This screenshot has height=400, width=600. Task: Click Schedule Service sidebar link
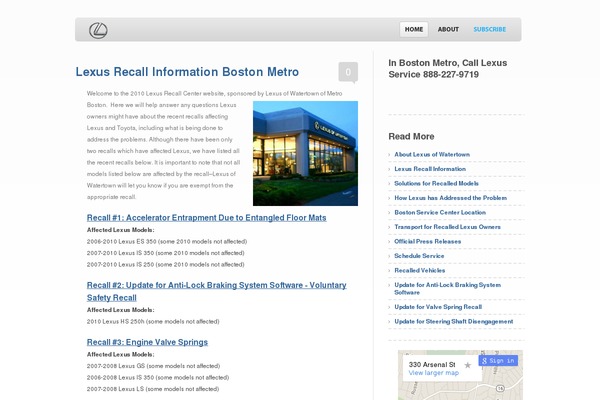[x=419, y=256]
